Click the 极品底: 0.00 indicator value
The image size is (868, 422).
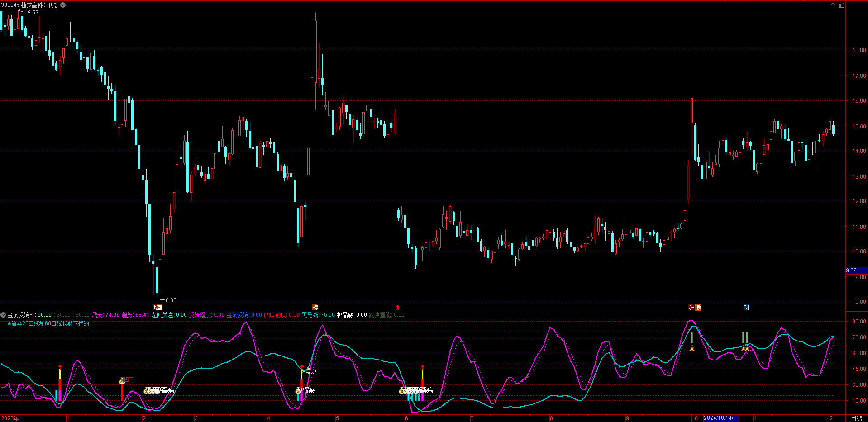352,315
